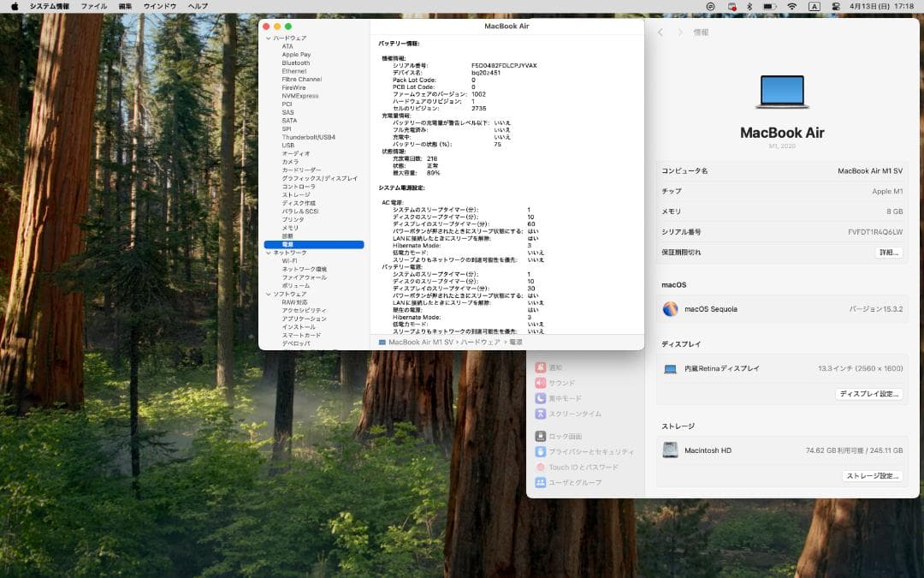
Task: Select SATA in the sidebar
Action: [x=289, y=121]
